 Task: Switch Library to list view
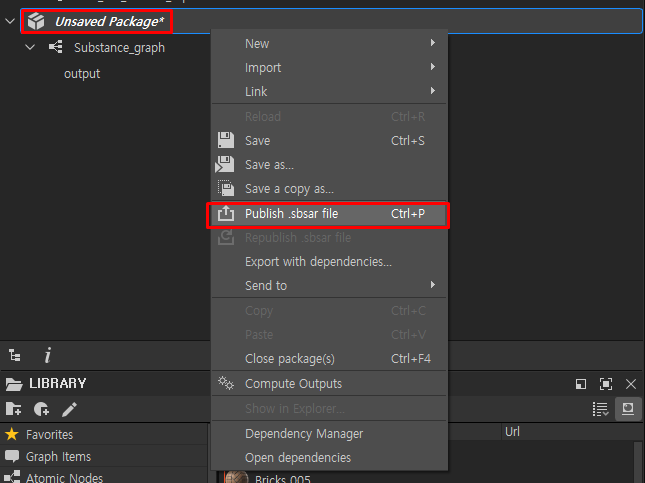[x=601, y=409]
